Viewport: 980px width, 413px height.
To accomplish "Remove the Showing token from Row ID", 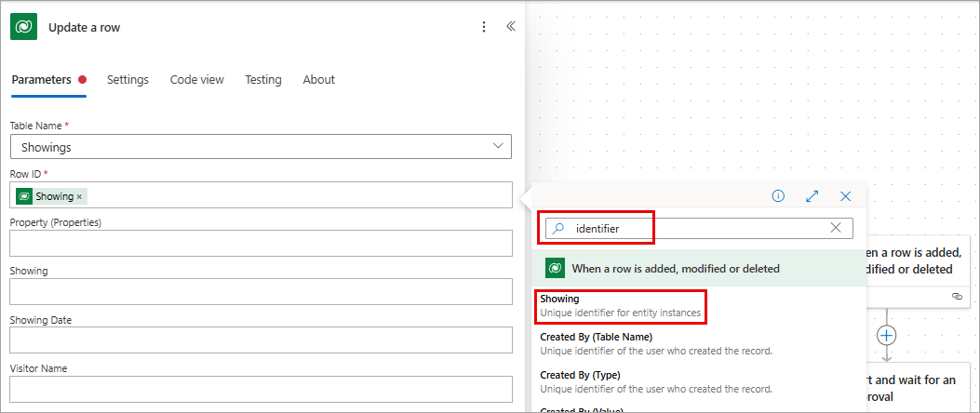I will pyautogui.click(x=79, y=197).
